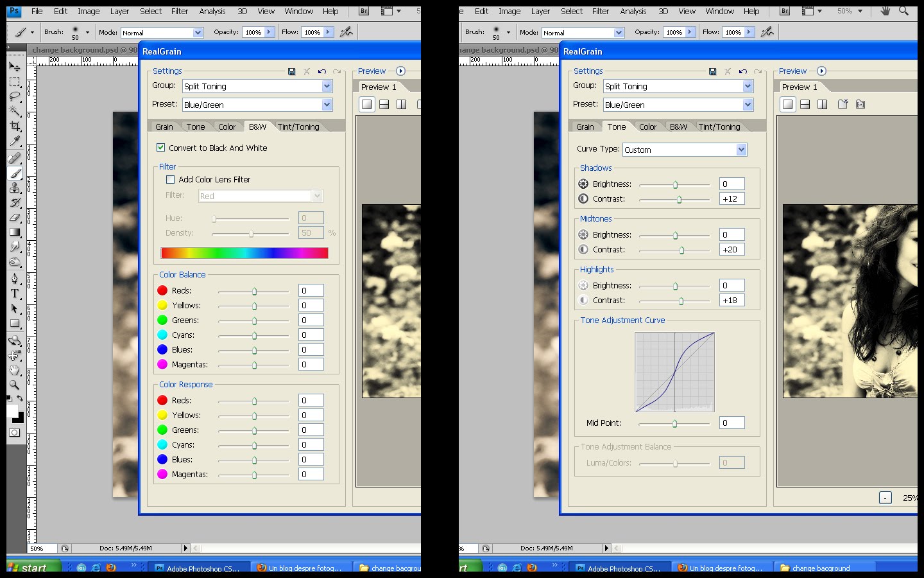This screenshot has width=924, height=578.
Task: Click Adobe Photoshop taskbar button in left screenshot
Action: [x=198, y=568]
